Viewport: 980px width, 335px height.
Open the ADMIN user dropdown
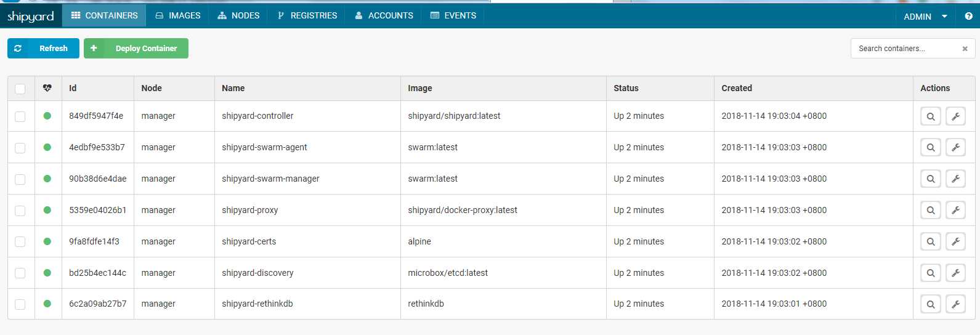925,17
